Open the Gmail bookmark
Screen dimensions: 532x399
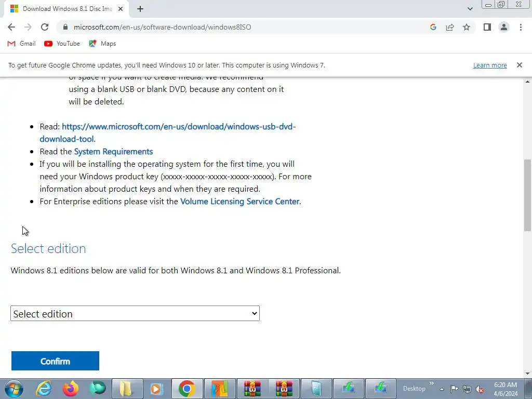21,44
